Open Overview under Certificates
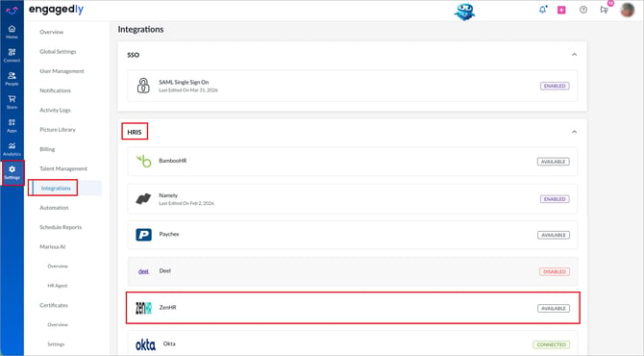644x356 pixels. click(58, 325)
